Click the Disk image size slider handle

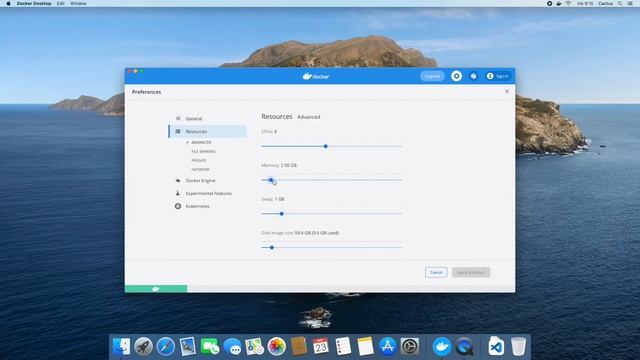(272, 247)
